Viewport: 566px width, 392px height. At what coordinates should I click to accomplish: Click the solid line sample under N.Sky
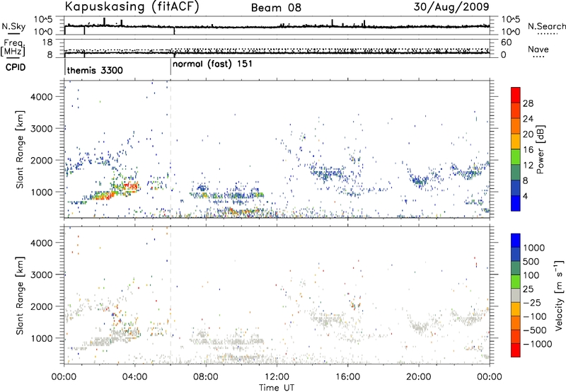(13, 34)
